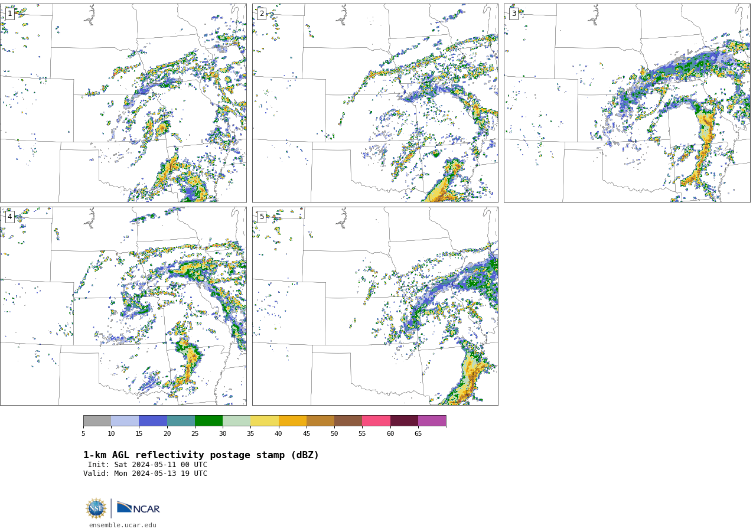Screen dimensions: 756x532
Task: Click the Valid: Mon 2024-05-13 19 UTC line
Action: (x=145, y=474)
